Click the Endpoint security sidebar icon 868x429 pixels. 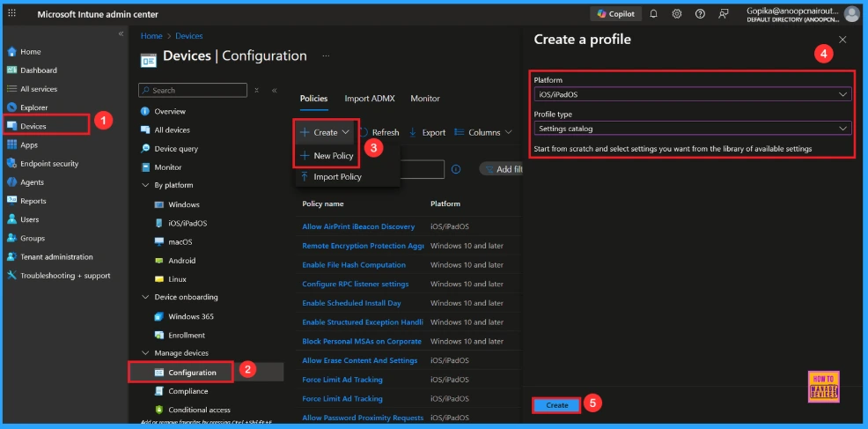(11, 164)
